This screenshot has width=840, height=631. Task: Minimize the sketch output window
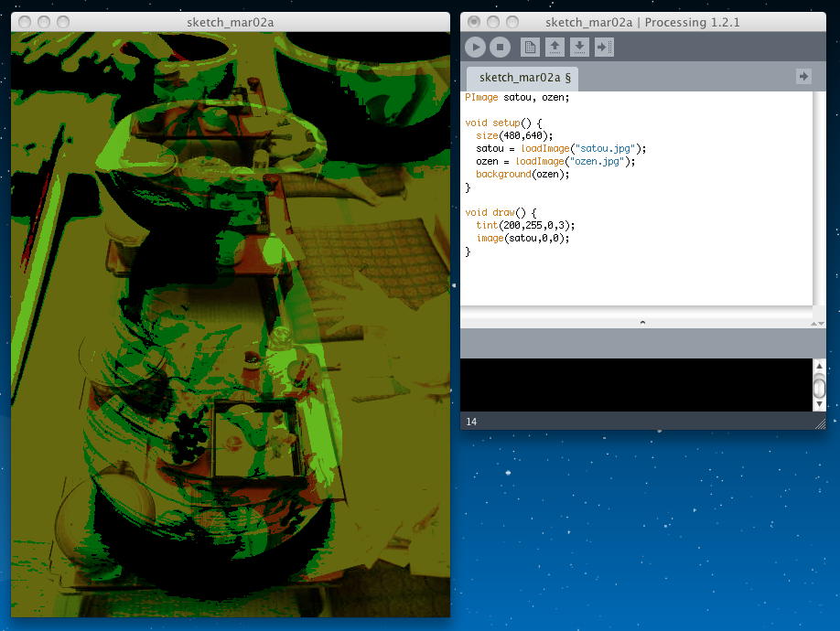[44, 22]
